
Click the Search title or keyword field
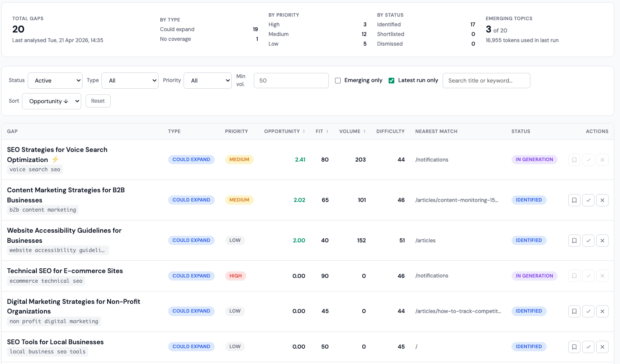coord(487,80)
